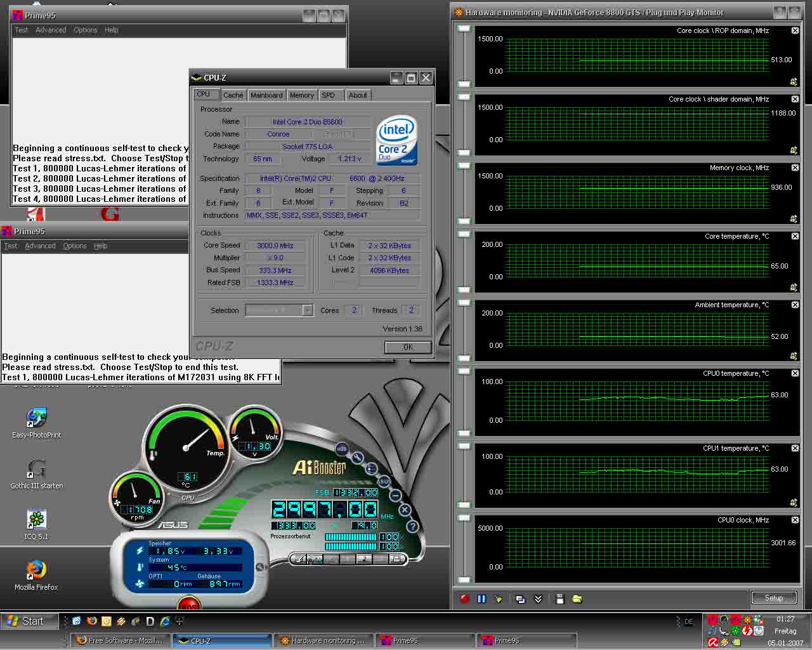This screenshot has width=812, height=650.
Task: Click the Code Name value Conroe
Action: [278, 134]
